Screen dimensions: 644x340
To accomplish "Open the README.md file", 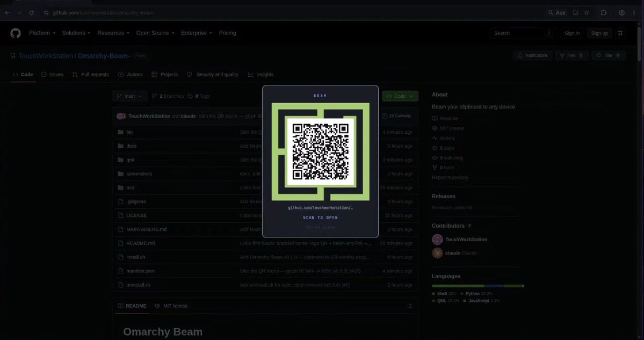I will pos(141,243).
